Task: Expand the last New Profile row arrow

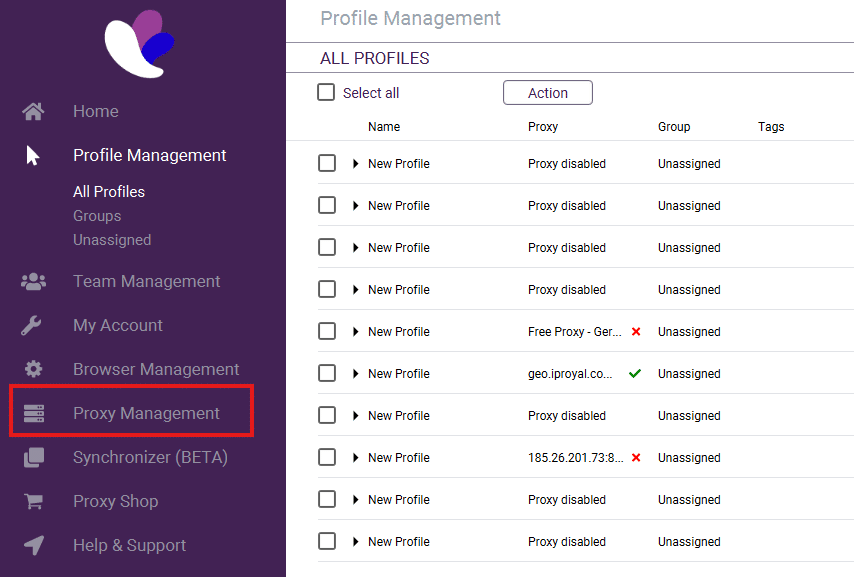Action: click(x=356, y=542)
